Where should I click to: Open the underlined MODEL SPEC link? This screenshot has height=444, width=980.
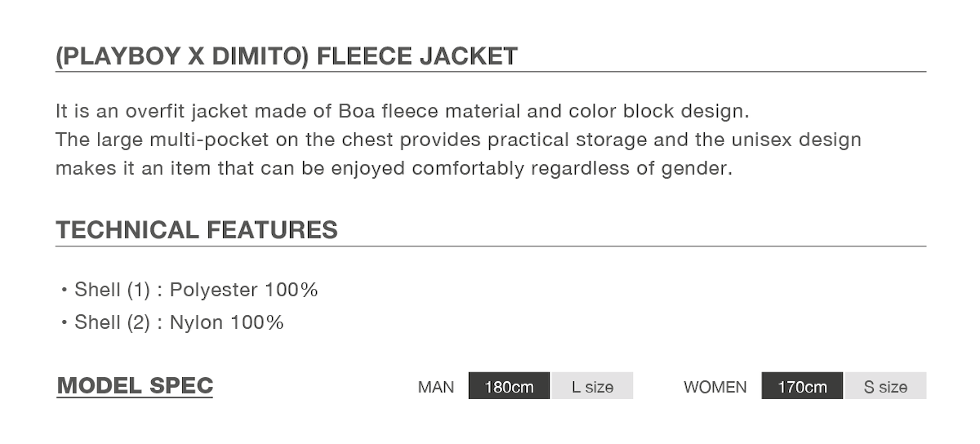pyautogui.click(x=135, y=386)
